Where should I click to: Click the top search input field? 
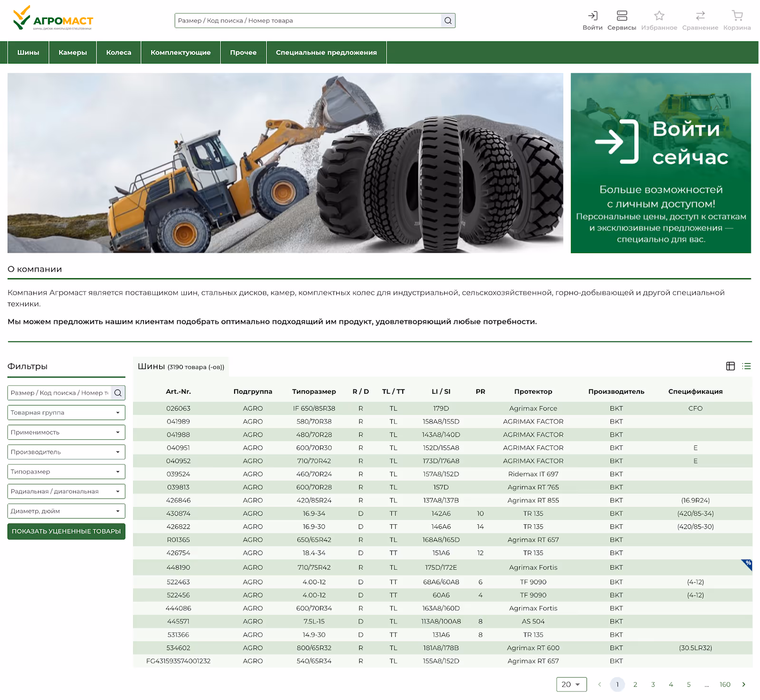click(308, 20)
